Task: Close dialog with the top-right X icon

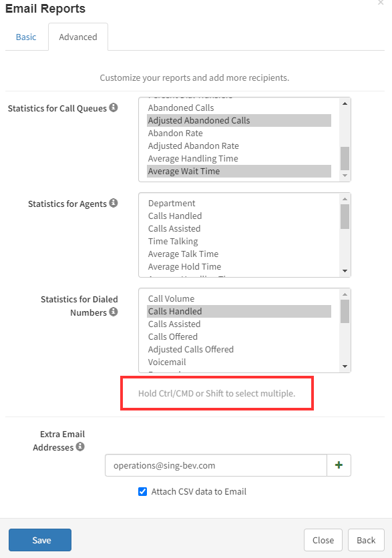Action: (x=381, y=2)
